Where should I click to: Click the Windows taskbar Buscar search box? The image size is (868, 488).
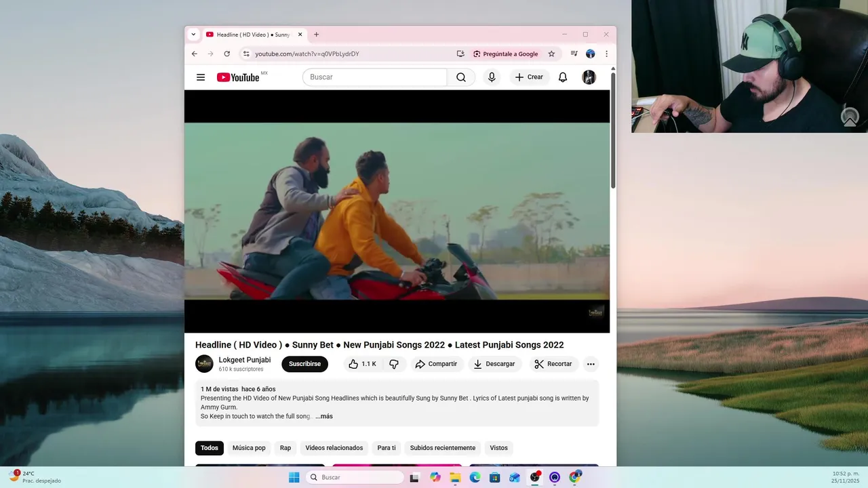click(x=354, y=477)
